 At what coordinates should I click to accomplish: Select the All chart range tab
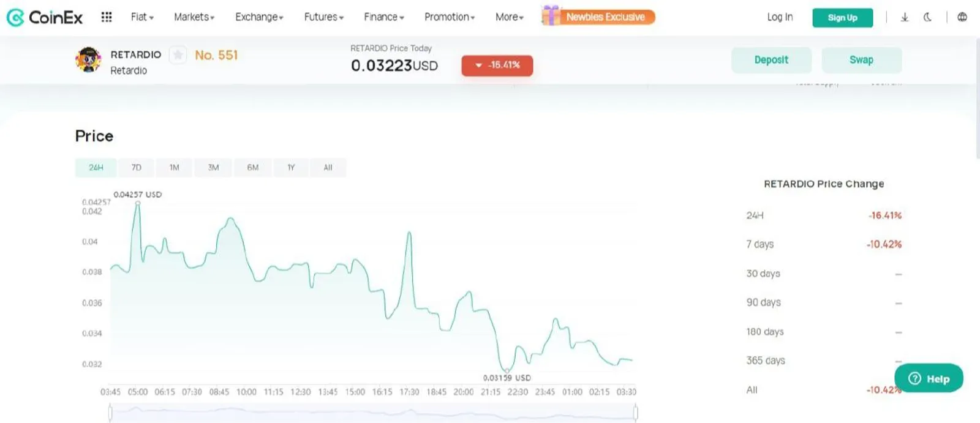328,168
